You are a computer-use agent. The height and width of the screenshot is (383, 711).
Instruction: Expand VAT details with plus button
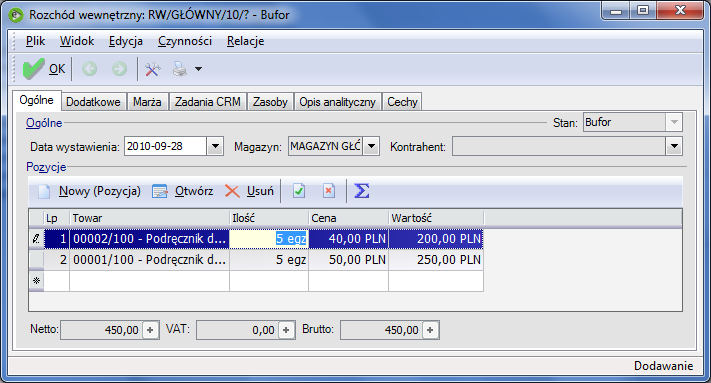[286, 330]
